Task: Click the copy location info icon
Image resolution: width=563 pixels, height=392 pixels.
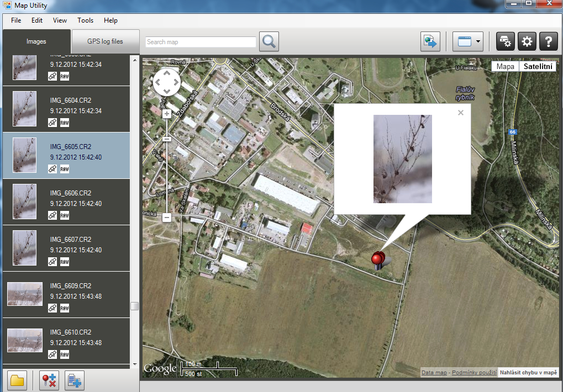Action: point(75,380)
